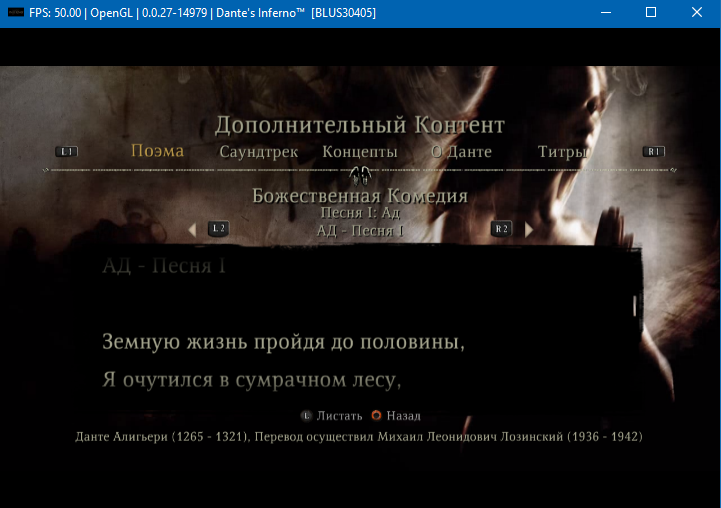Click the right arrow for next canto
The image size is (721, 508).
pyautogui.click(x=529, y=229)
